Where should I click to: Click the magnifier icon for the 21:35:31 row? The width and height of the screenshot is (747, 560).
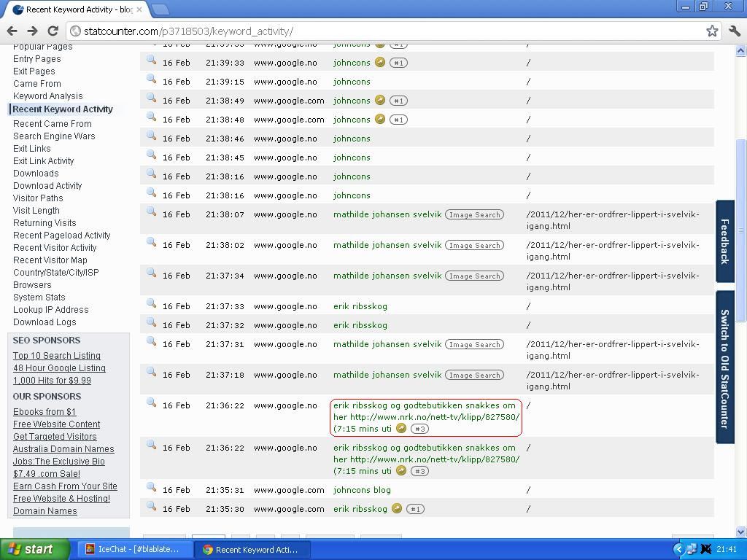click(x=152, y=487)
